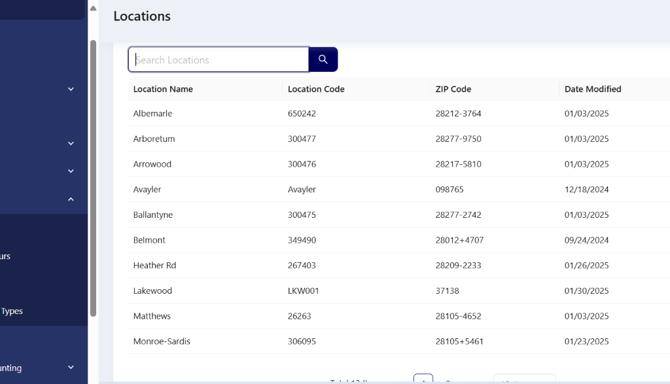This screenshot has width=670, height=384.
Task: Click ZIP code 28209-2233
Action: coord(458,265)
